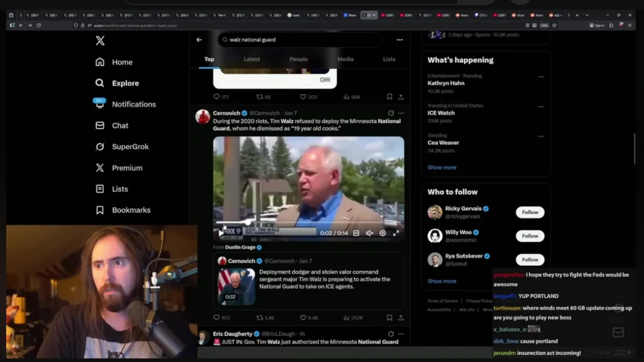The height and width of the screenshot is (362, 644).
Task: Open Chat from sidebar
Action: [x=112, y=126]
